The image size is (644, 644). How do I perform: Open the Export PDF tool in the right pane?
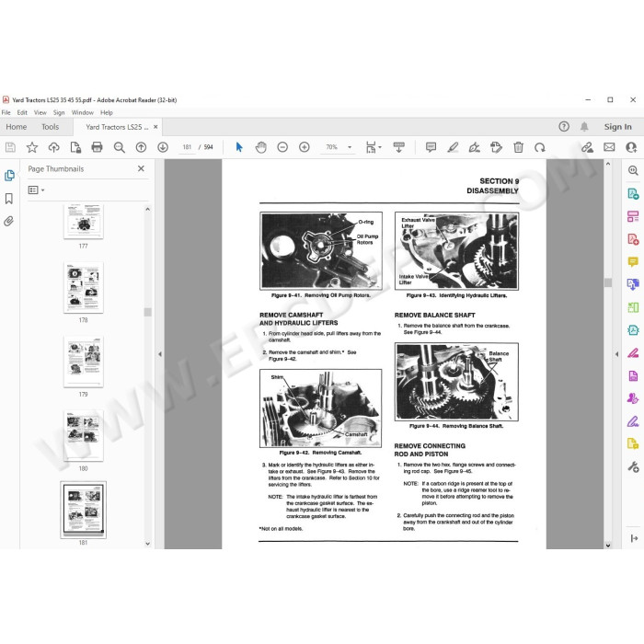pyautogui.click(x=633, y=193)
